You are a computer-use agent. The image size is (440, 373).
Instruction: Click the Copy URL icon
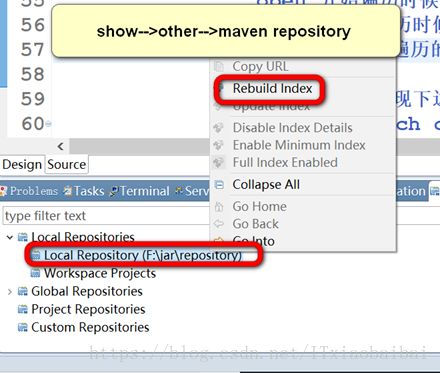219,66
